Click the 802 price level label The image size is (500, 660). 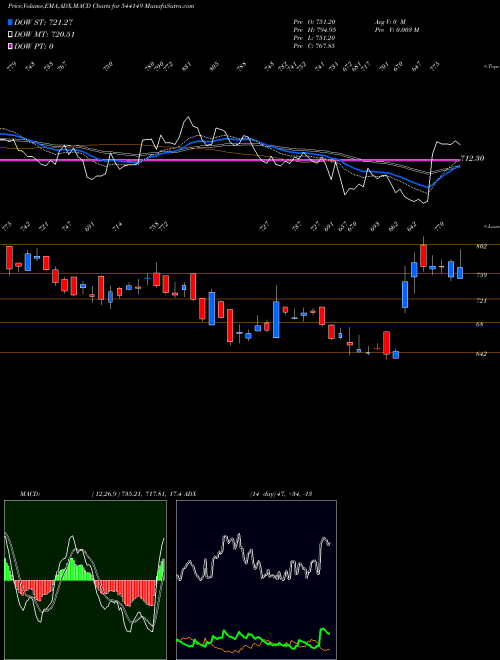[x=481, y=247]
